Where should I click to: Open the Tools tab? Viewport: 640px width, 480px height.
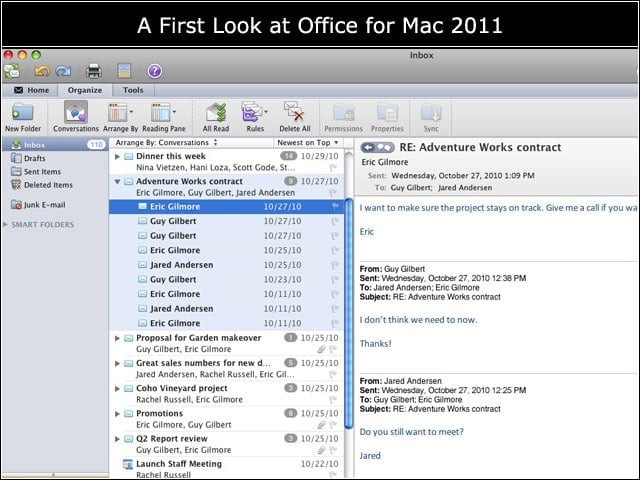[x=133, y=90]
